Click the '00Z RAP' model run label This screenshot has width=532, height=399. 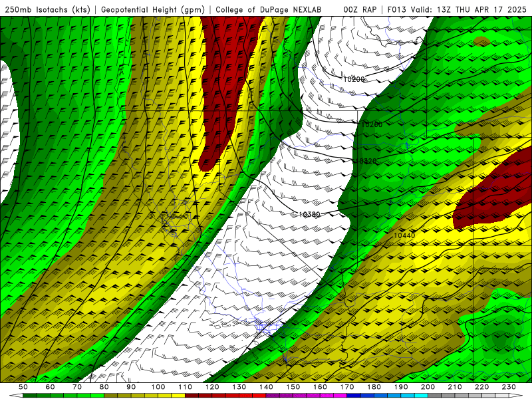(360, 10)
